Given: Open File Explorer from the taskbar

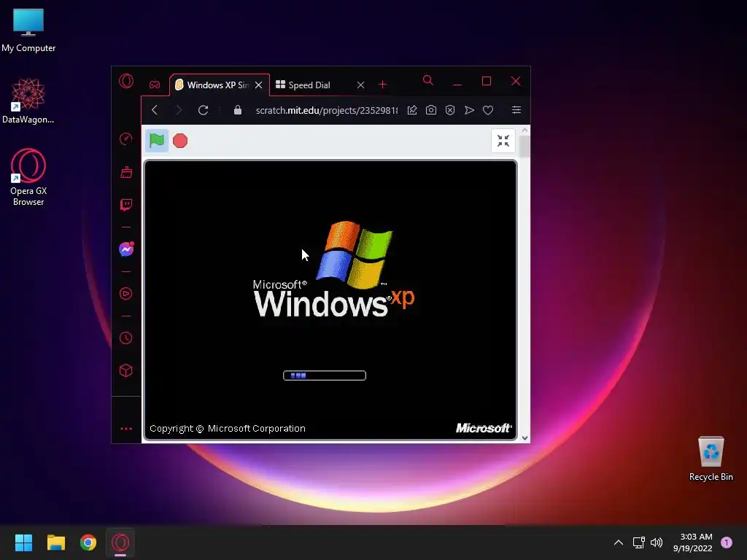Looking at the screenshot, I should [x=55, y=542].
